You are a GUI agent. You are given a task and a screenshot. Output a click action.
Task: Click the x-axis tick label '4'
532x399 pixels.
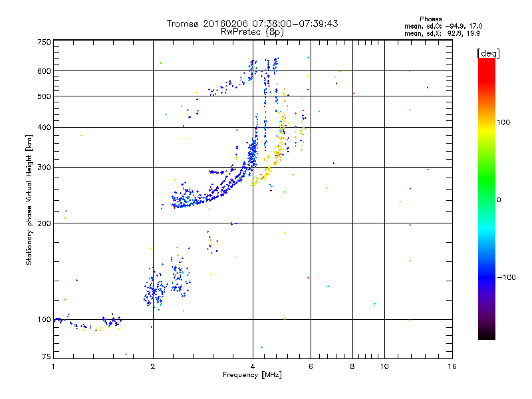pyautogui.click(x=253, y=366)
